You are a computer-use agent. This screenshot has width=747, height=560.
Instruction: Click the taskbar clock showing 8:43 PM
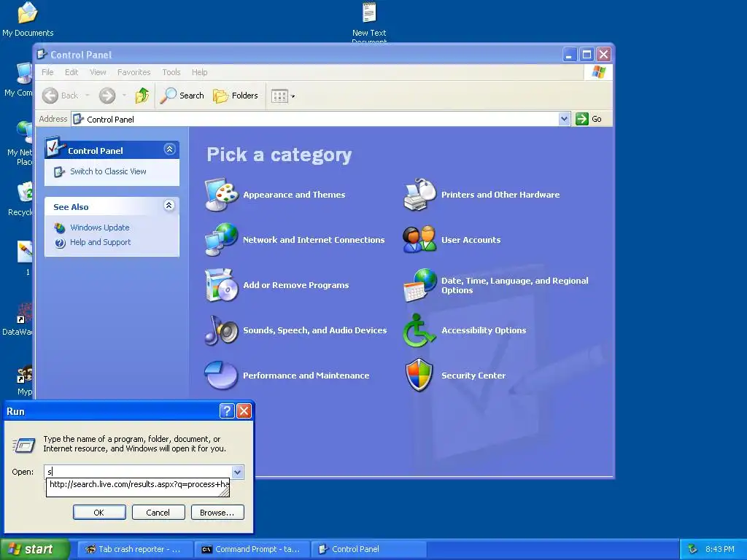720,549
